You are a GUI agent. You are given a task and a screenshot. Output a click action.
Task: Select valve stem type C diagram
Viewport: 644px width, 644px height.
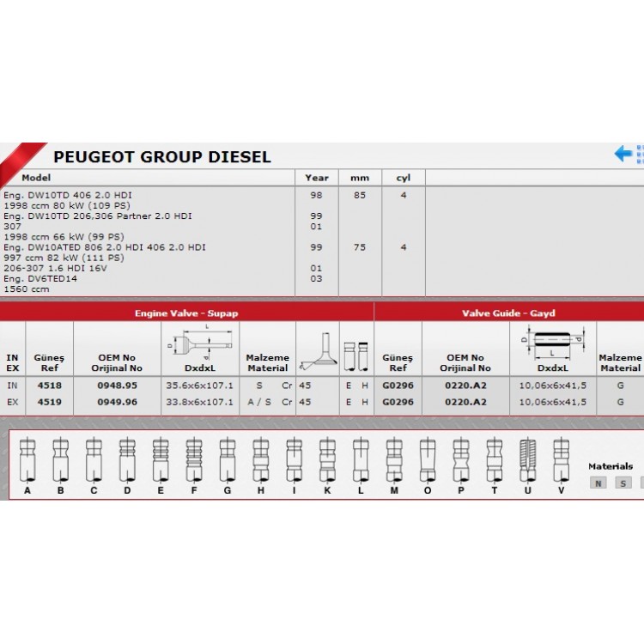point(94,460)
